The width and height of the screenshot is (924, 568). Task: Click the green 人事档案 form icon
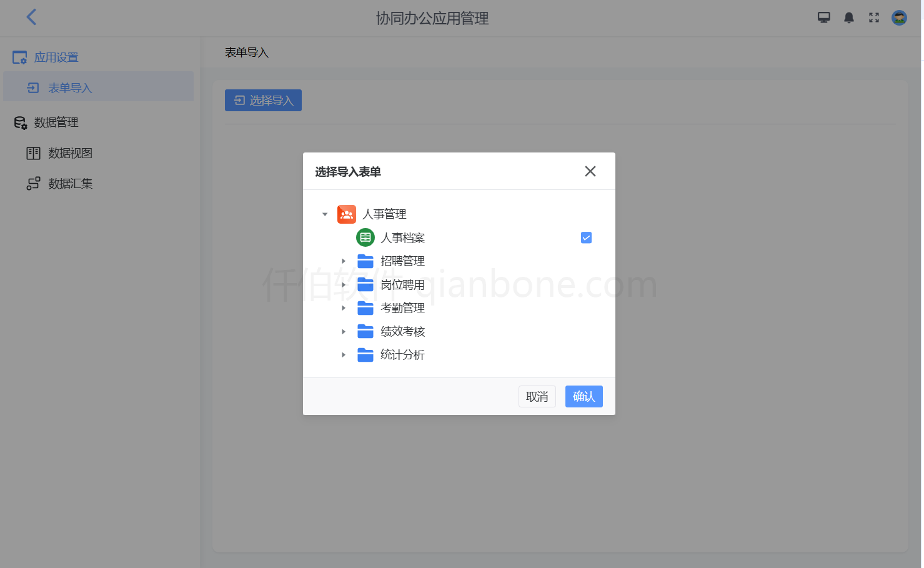click(365, 237)
